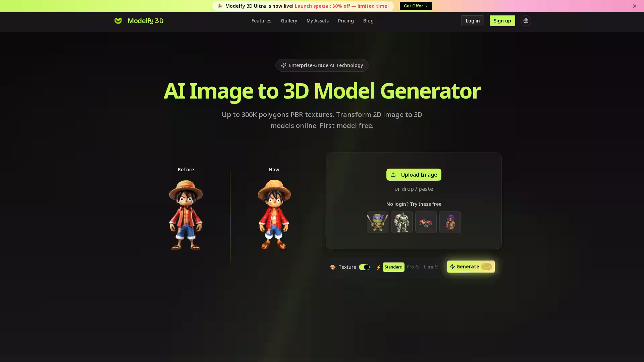
Task: Open the language globe selector
Action: (526, 21)
